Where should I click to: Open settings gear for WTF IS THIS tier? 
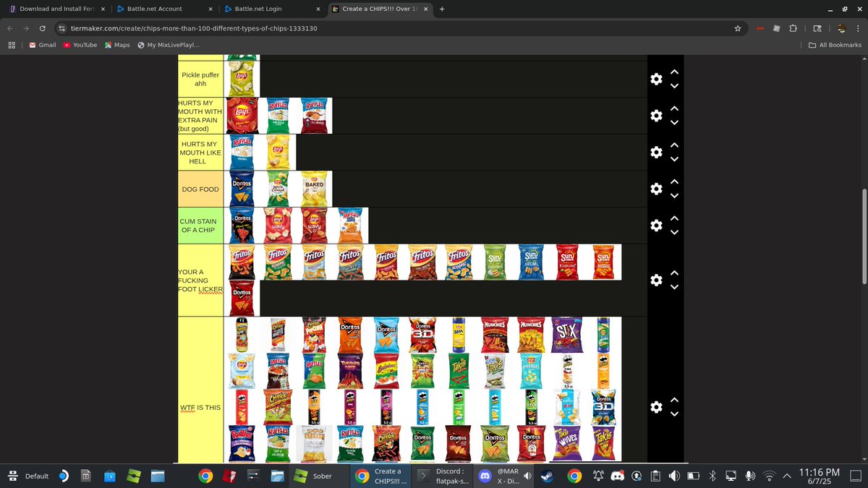[x=656, y=407]
